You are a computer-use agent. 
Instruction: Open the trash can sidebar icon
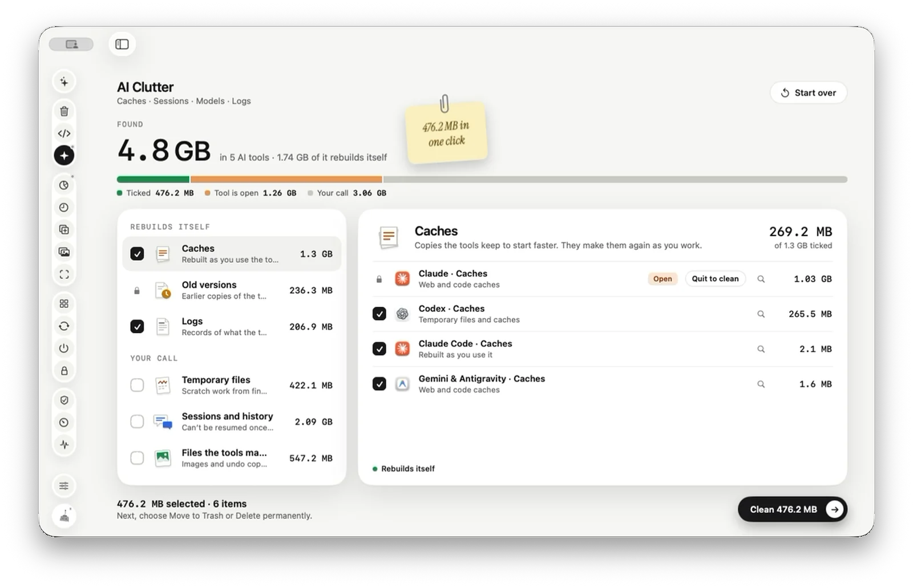64,111
